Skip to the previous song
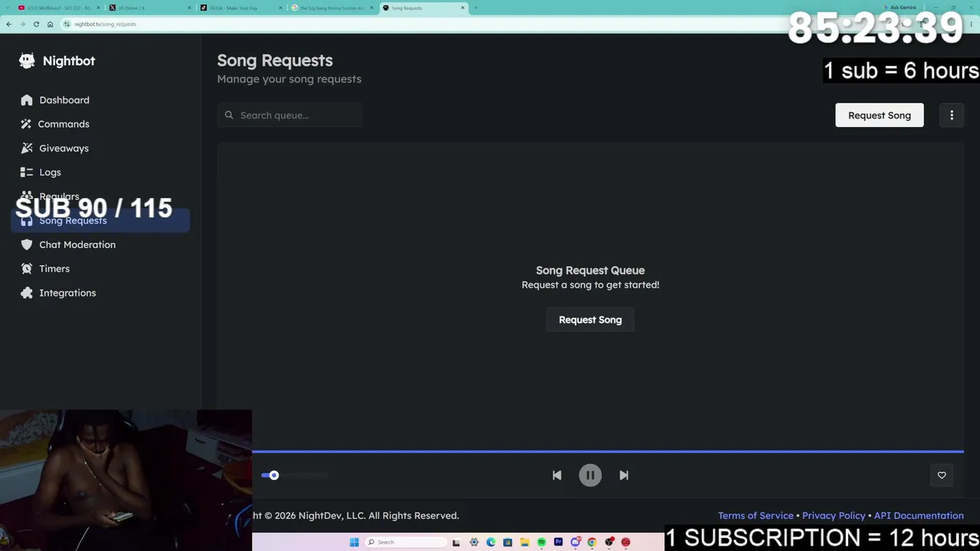 (x=557, y=475)
